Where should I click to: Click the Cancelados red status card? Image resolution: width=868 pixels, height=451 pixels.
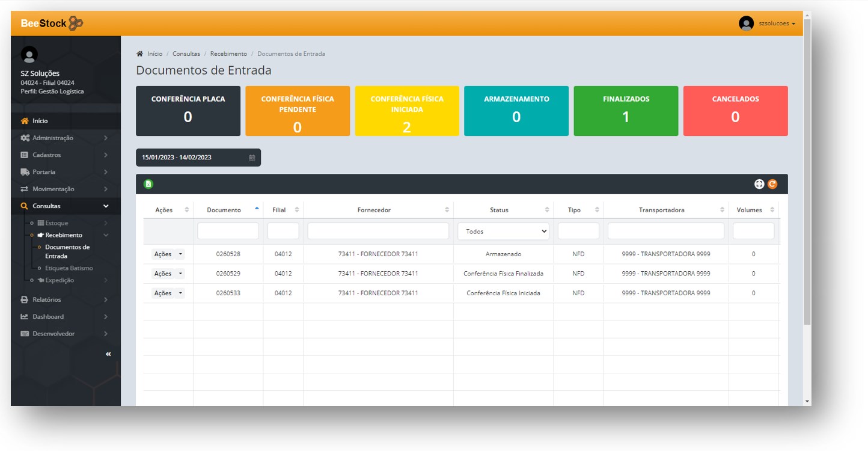tap(735, 111)
